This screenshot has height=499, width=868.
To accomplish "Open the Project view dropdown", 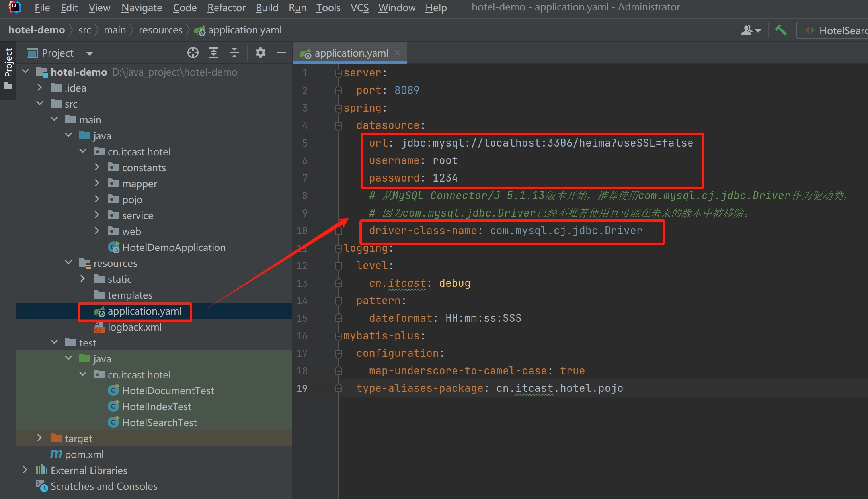I will pyautogui.click(x=90, y=53).
